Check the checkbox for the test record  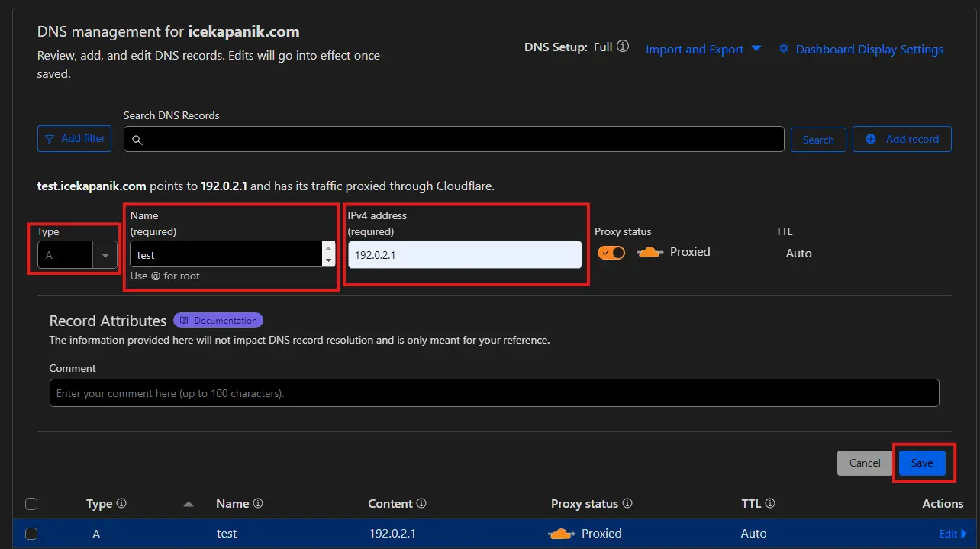31,534
